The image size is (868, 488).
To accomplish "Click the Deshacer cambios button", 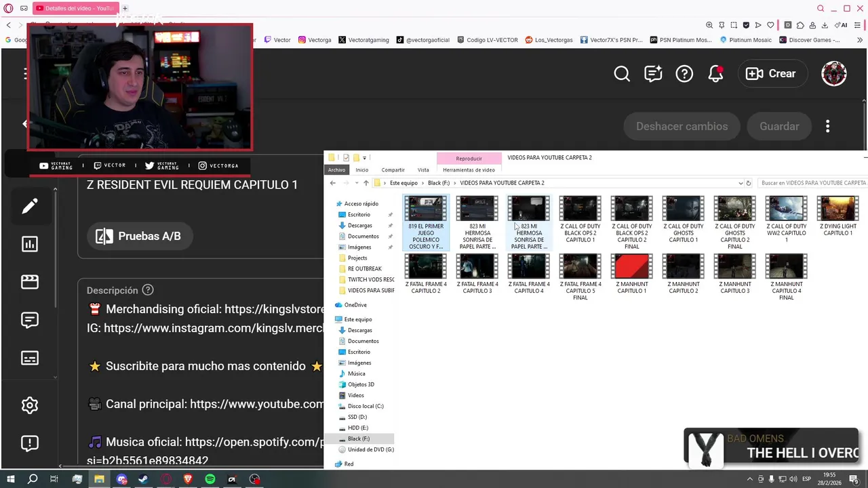I will (x=682, y=126).
